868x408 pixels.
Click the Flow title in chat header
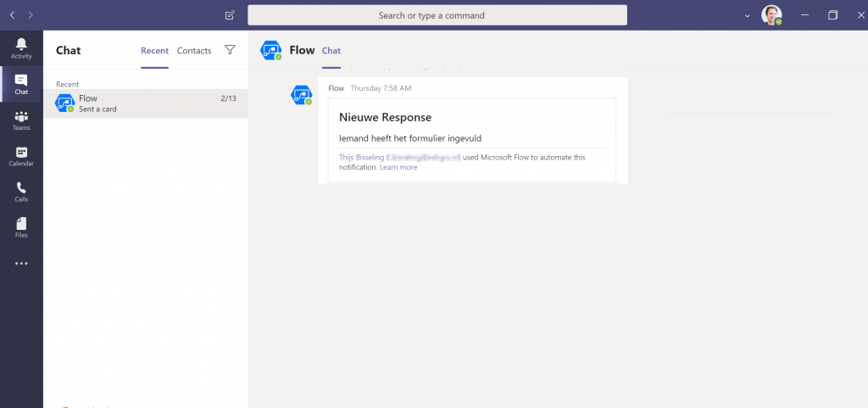coord(302,50)
